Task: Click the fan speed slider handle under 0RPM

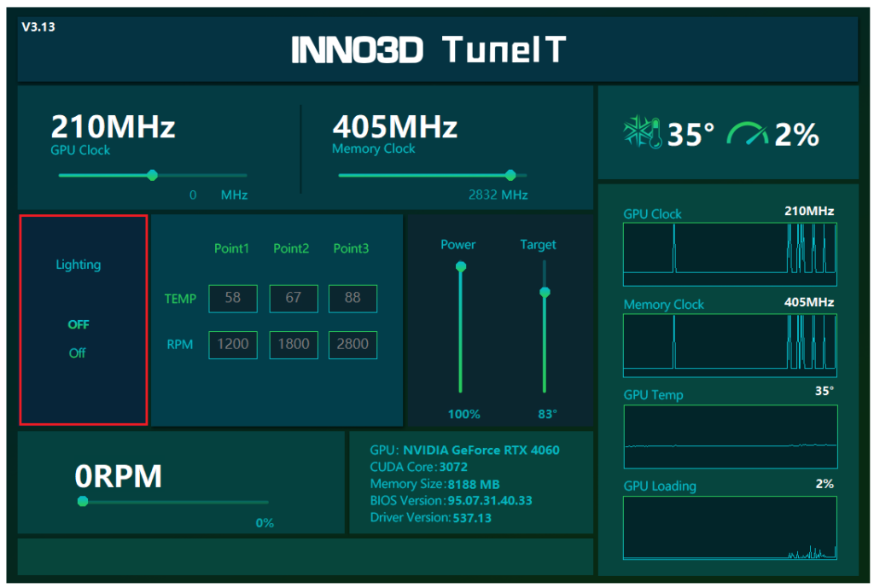Action: click(x=83, y=501)
